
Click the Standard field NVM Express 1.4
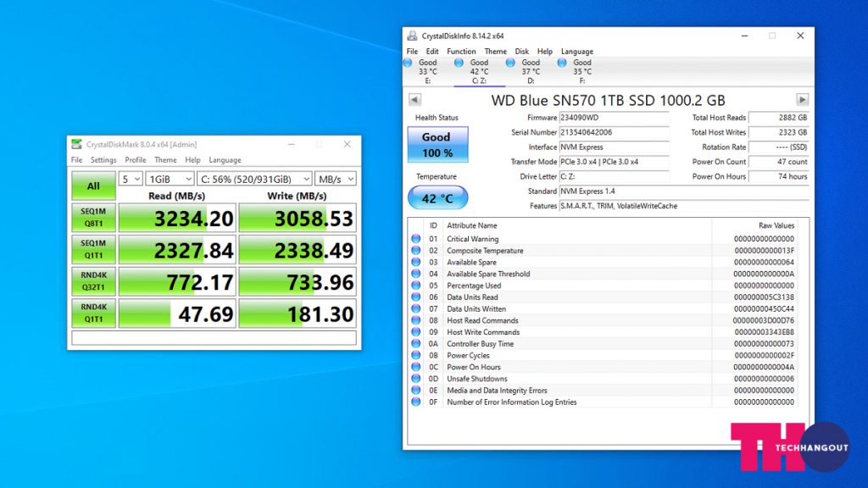pyautogui.click(x=684, y=191)
